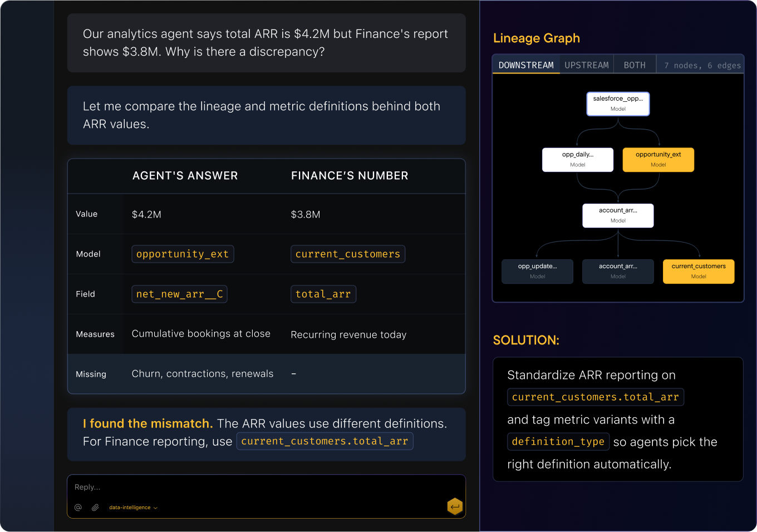Click the current_customers tag in Model row
757x532 pixels.
point(347,254)
